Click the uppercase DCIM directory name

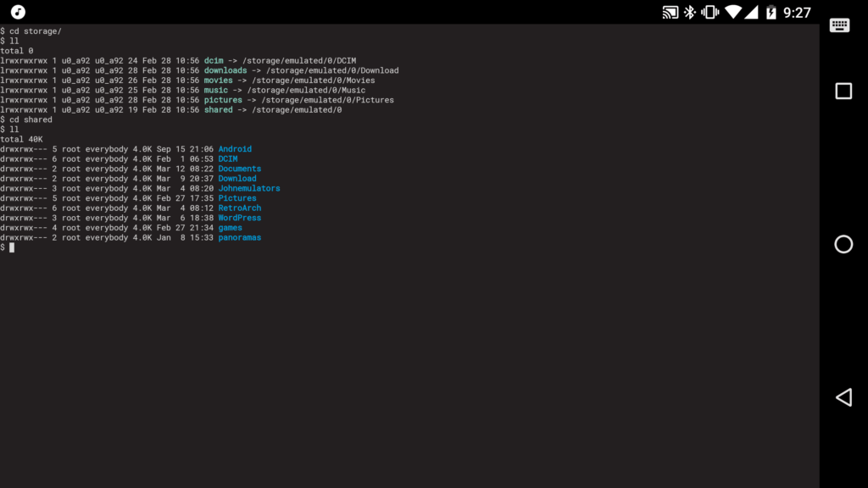(227, 158)
